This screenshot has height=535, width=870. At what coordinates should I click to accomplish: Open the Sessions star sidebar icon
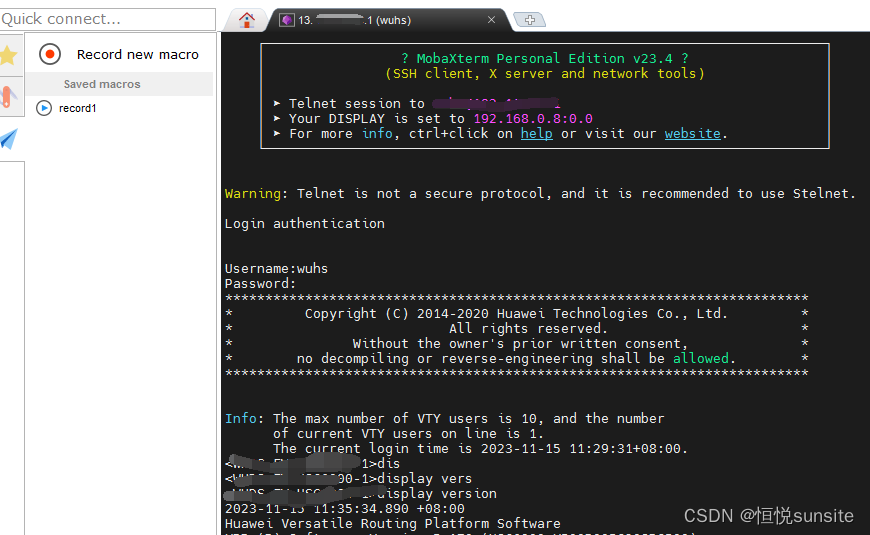(x=9, y=55)
